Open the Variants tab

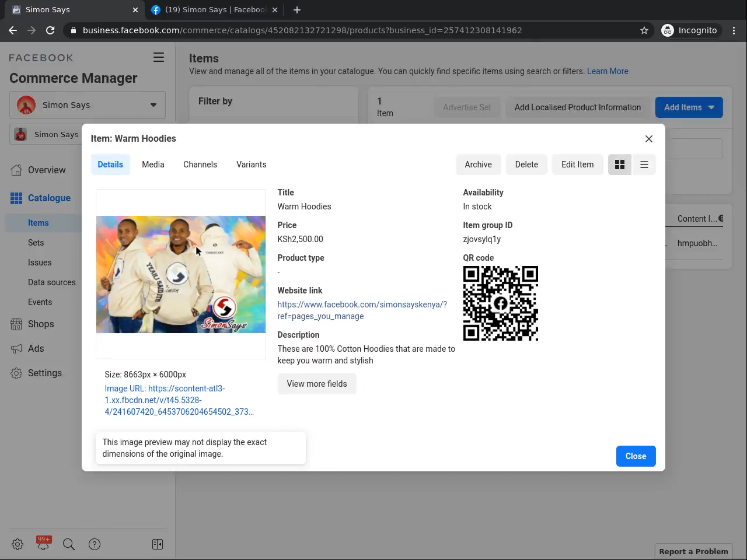pyautogui.click(x=251, y=164)
